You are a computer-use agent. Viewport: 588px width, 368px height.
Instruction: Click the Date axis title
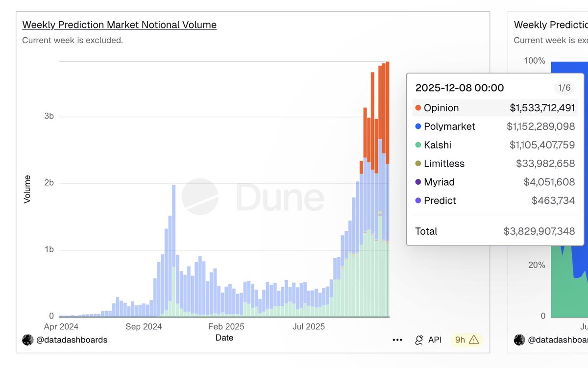[224, 338]
